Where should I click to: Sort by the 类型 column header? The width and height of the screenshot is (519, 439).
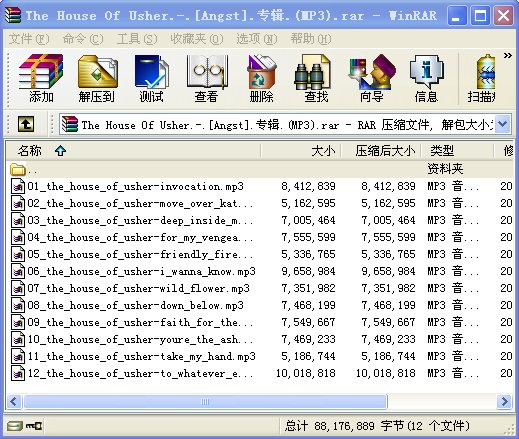coord(457,151)
